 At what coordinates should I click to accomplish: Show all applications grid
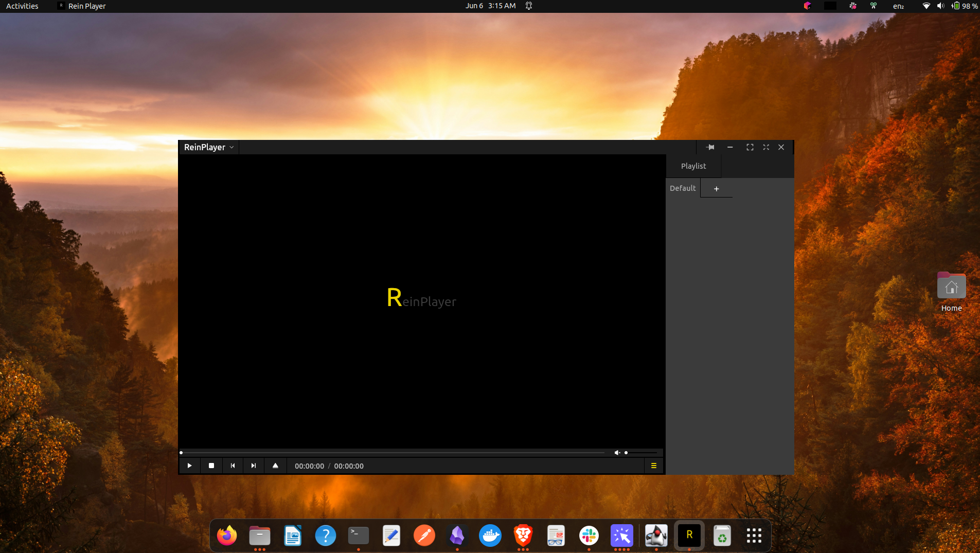pyautogui.click(x=754, y=536)
